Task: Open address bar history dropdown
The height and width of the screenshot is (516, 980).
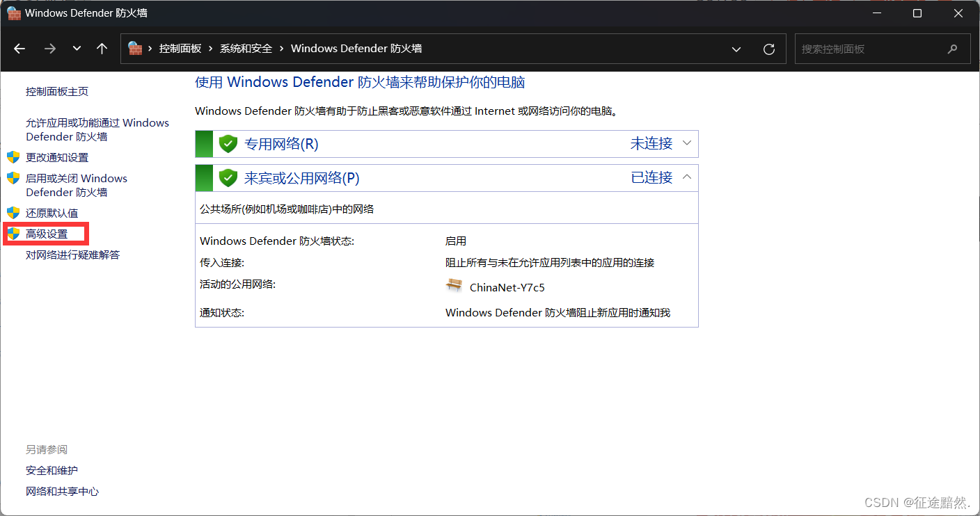Action: pos(736,49)
